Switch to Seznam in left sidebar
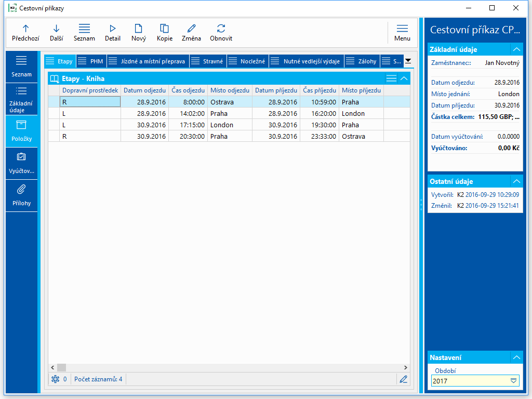This screenshot has width=532, height=399. pyautogui.click(x=21, y=66)
